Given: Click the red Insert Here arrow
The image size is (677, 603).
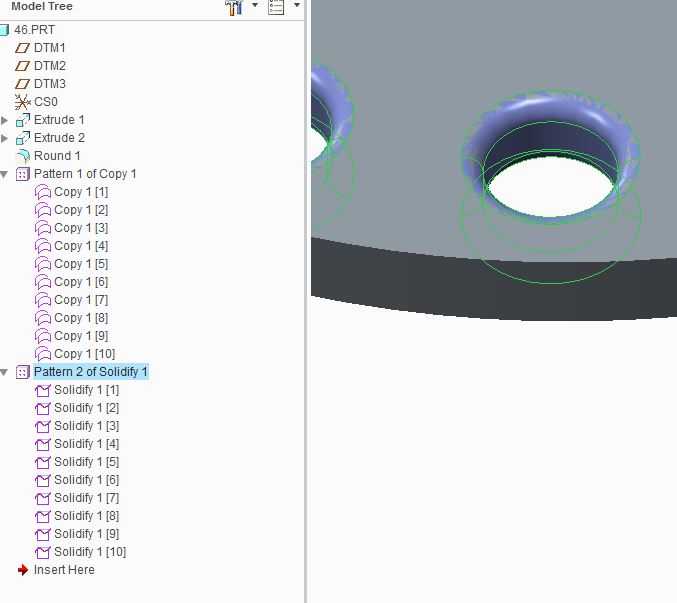Looking at the screenshot, I should (23, 570).
